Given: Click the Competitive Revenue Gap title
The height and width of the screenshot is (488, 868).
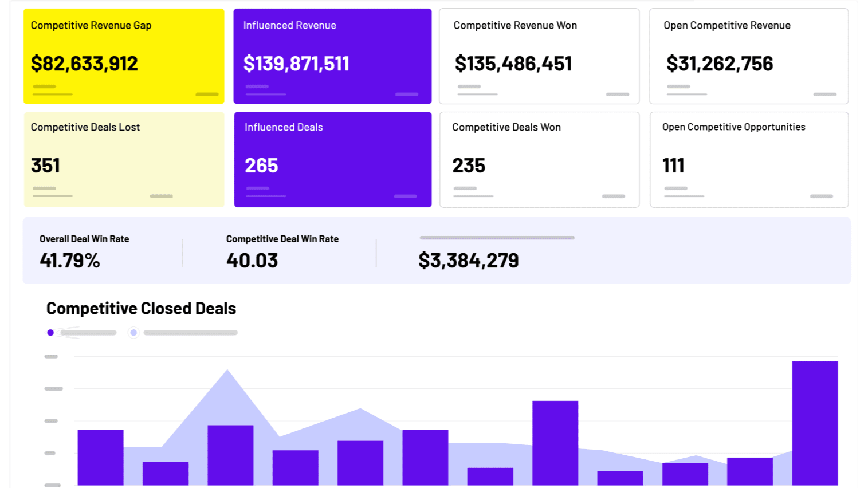Looking at the screenshot, I should (91, 25).
